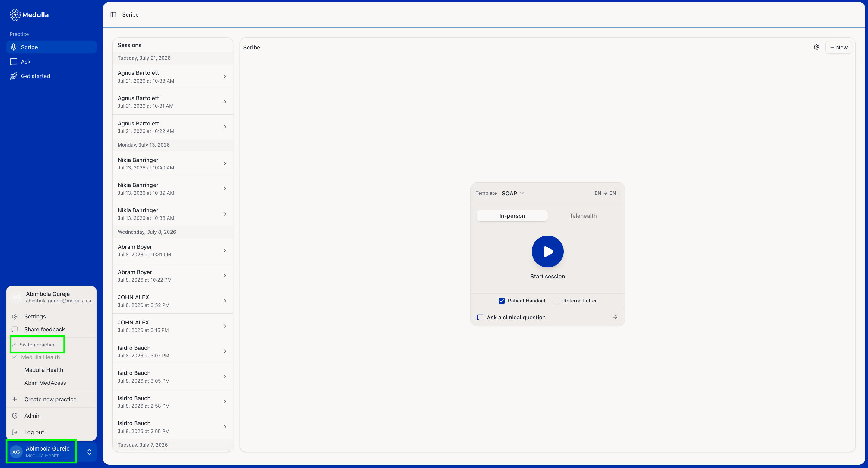Click the Medulla logo icon

(15, 15)
